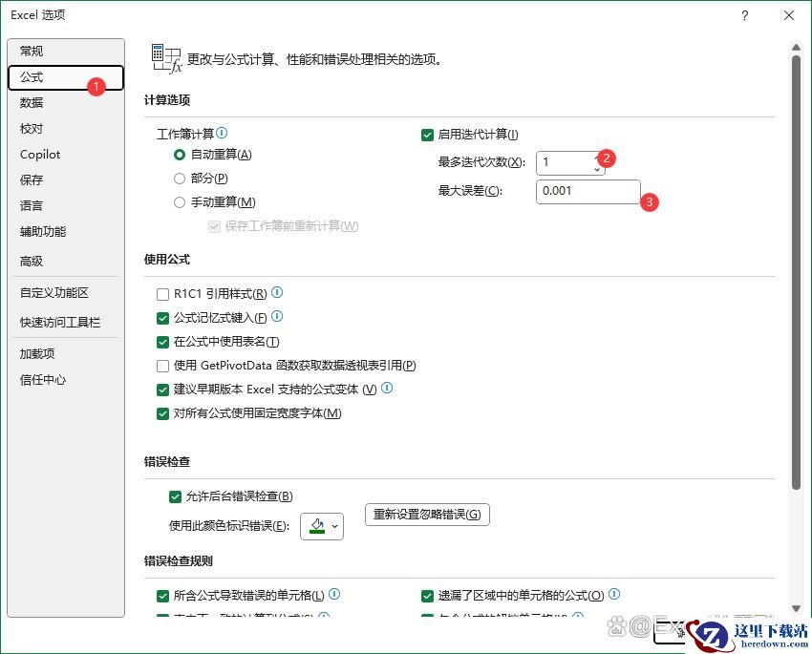The height and width of the screenshot is (654, 812).
Task: Click the help question mark in title bar
Action: point(745,15)
